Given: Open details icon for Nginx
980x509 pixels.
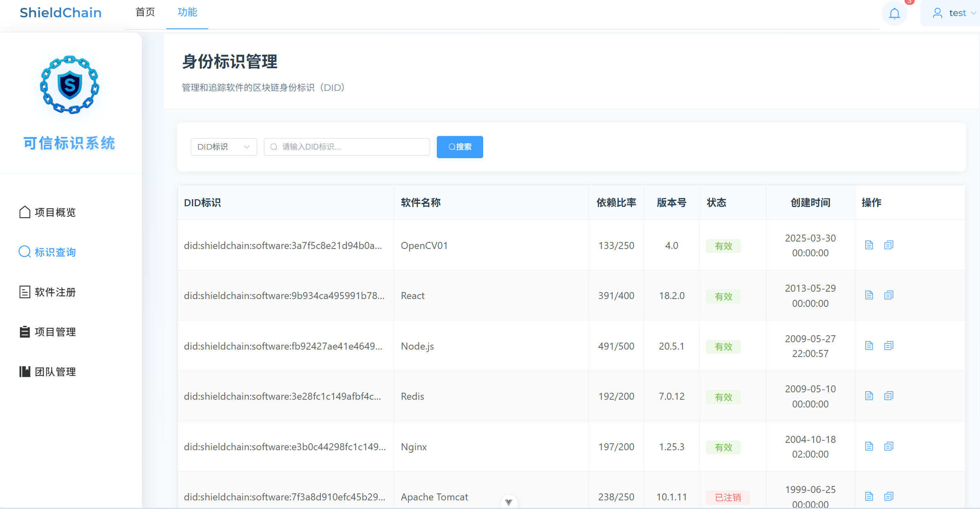Looking at the screenshot, I should point(869,447).
